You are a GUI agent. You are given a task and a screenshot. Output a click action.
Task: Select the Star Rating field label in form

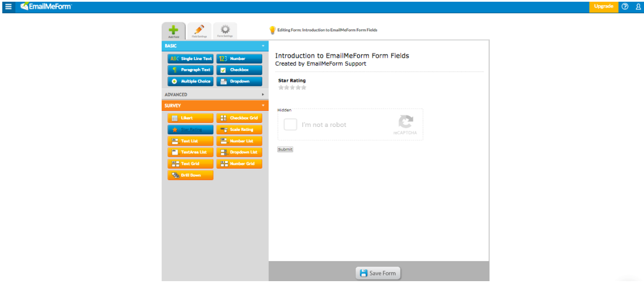pos(292,81)
